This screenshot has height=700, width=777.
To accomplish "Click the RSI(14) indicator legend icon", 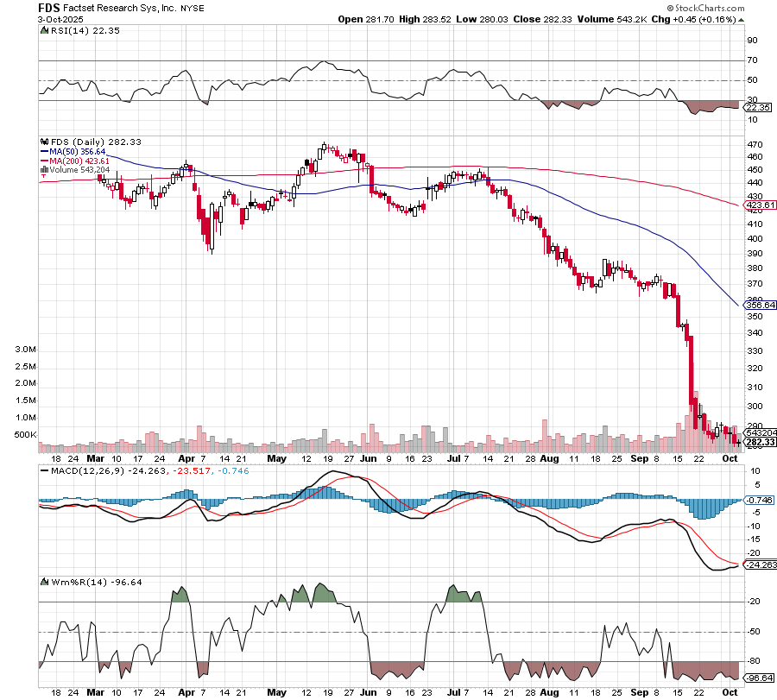I will [x=44, y=31].
